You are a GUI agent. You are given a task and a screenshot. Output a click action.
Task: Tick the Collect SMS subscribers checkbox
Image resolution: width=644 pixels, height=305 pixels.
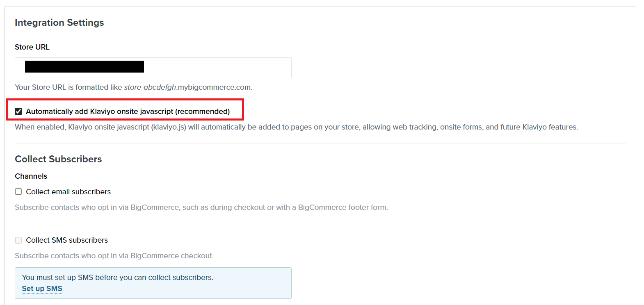[x=18, y=240]
